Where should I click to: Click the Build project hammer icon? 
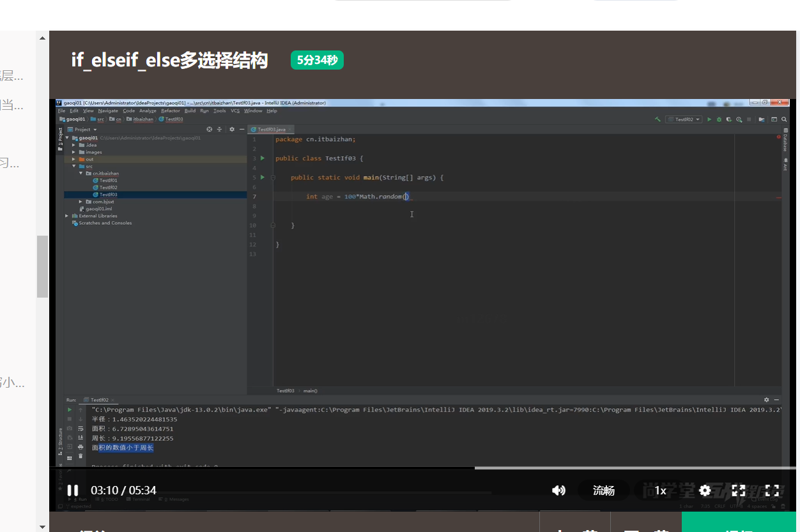coord(658,119)
